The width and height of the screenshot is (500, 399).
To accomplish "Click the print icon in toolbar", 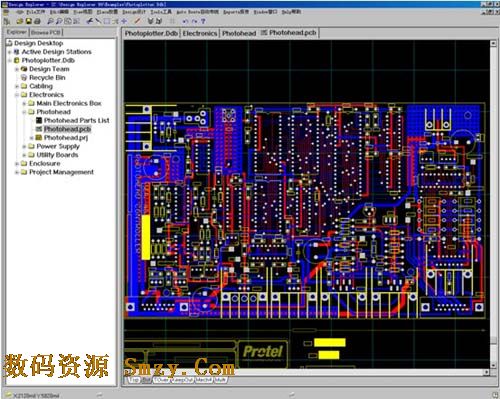I will (x=37, y=21).
